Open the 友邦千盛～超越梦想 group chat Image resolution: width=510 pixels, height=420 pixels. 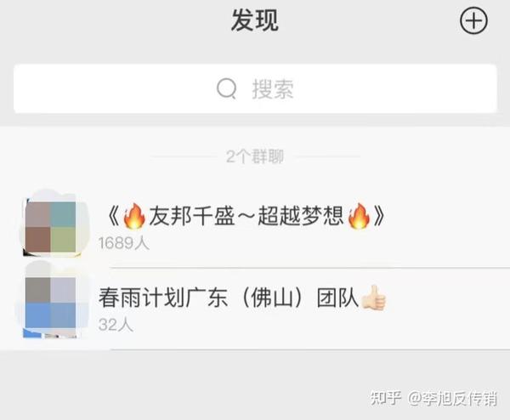tap(255, 226)
